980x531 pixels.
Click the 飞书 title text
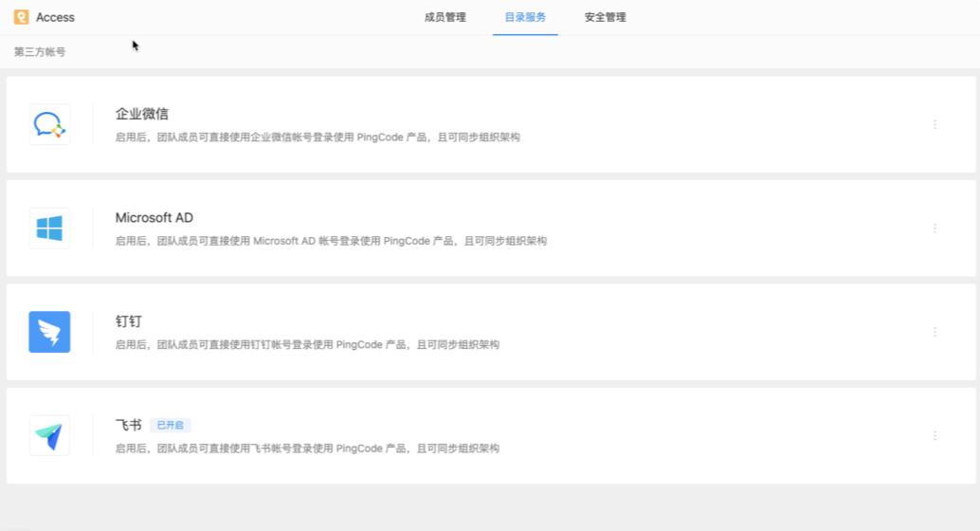tap(129, 426)
